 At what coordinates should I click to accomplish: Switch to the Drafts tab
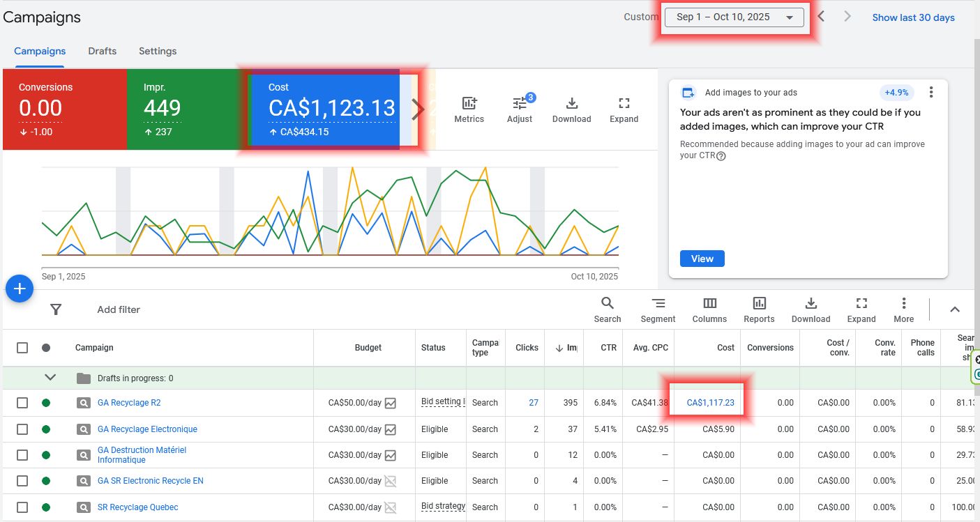102,51
